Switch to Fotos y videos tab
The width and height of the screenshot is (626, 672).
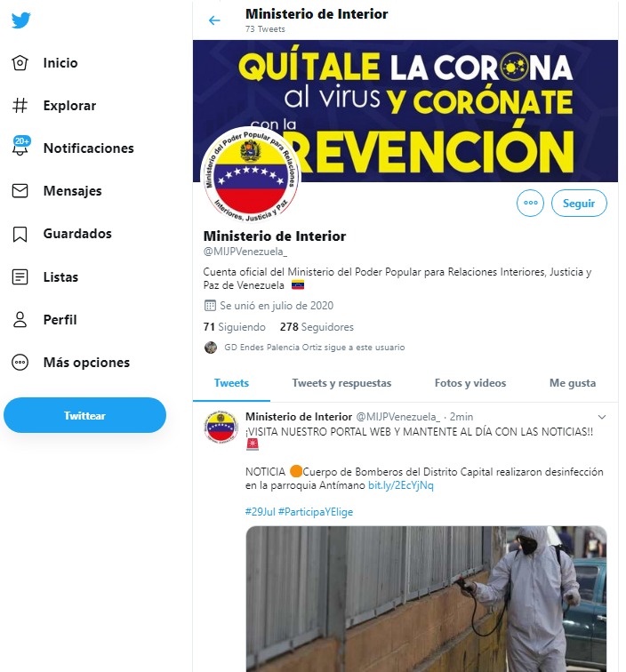tap(470, 383)
